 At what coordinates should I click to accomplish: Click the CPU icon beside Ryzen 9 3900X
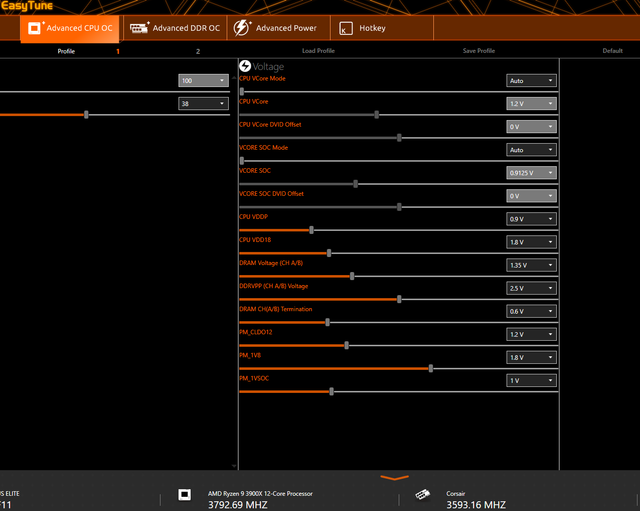pyautogui.click(x=184, y=495)
